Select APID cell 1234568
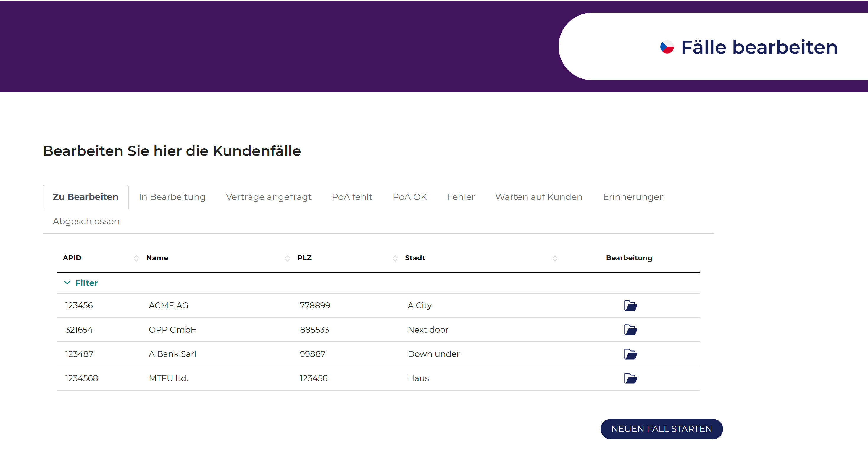 [82, 378]
